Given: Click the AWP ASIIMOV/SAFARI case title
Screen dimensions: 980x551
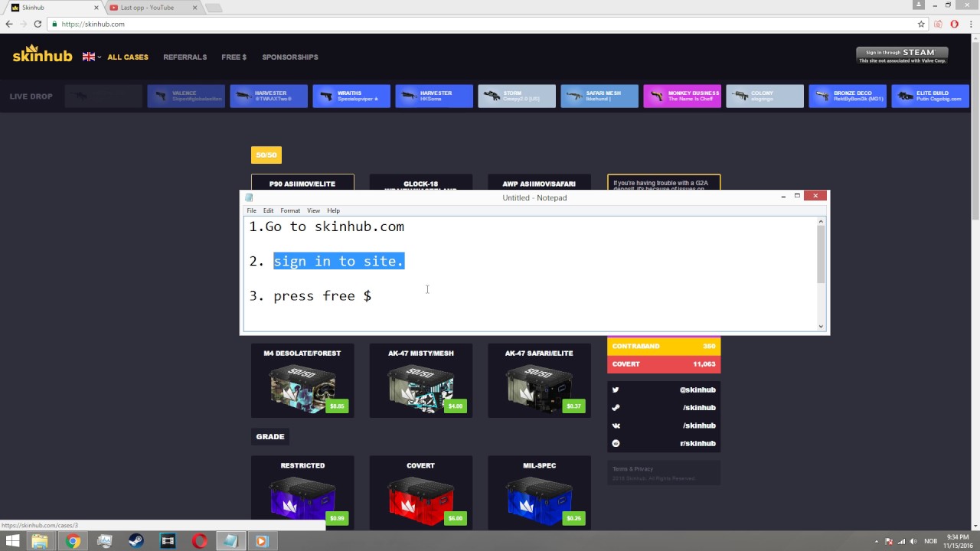Looking at the screenshot, I should (x=539, y=184).
